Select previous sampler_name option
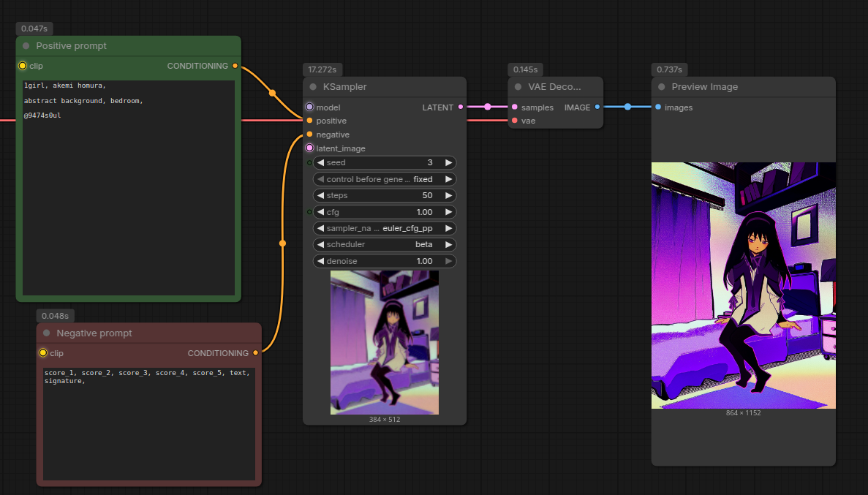868x495 pixels. pyautogui.click(x=320, y=228)
